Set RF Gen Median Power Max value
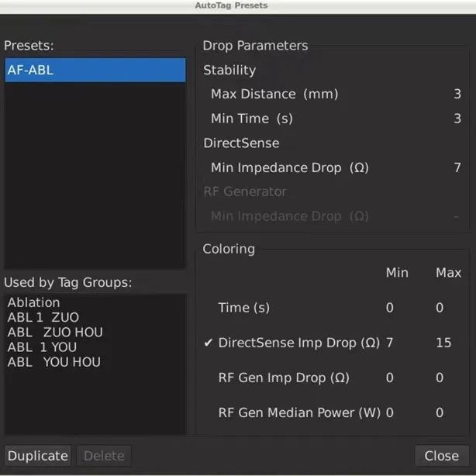The width and height of the screenshot is (476, 476). tap(440, 413)
